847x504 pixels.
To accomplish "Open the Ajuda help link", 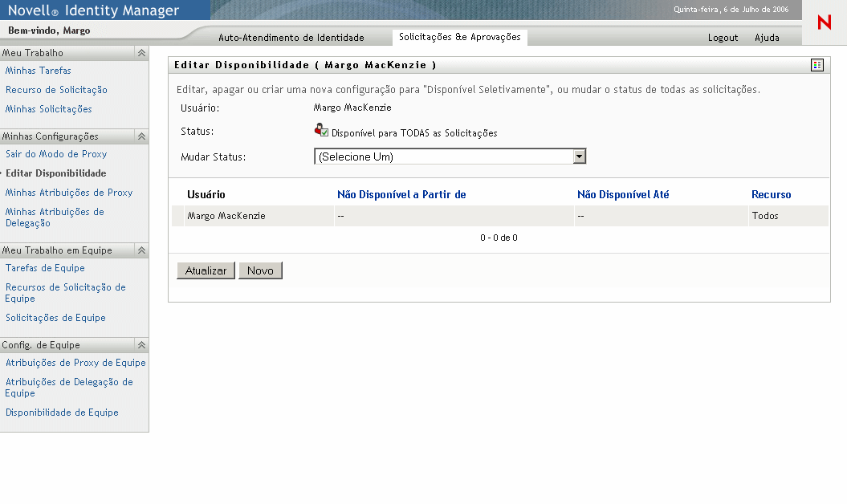I will point(767,38).
